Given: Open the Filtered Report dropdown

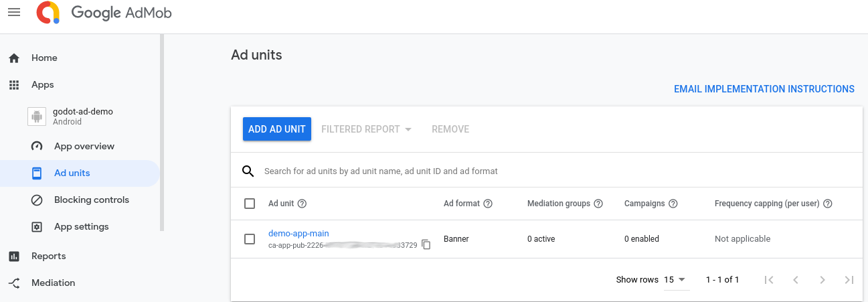Looking at the screenshot, I should (x=367, y=129).
